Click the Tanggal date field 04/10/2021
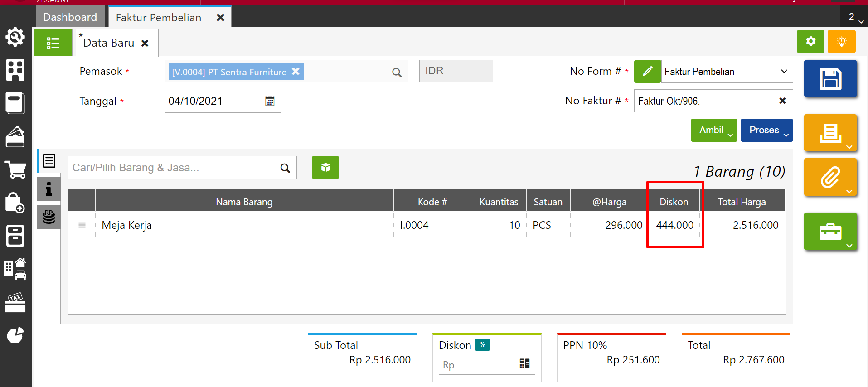 tap(223, 101)
